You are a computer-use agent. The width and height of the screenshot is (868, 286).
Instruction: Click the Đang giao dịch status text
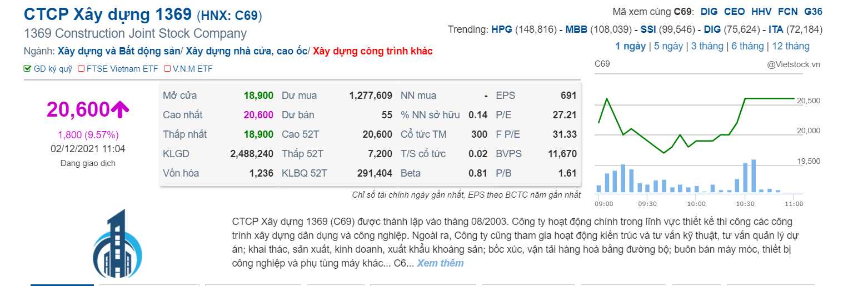pyautogui.click(x=88, y=163)
